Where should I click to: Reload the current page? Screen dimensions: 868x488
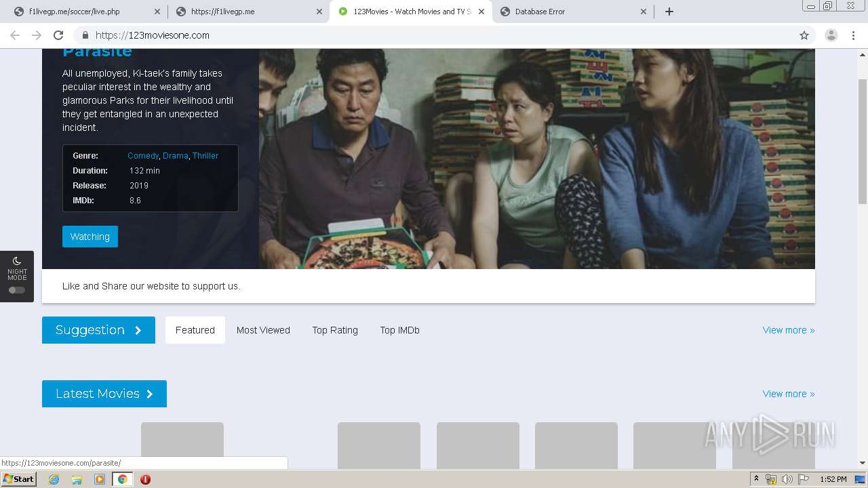point(58,35)
